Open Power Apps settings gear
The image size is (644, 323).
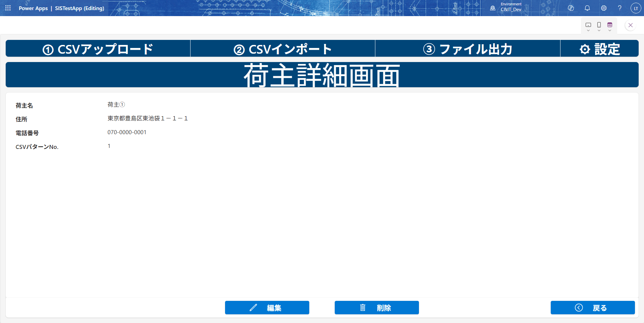click(x=604, y=8)
